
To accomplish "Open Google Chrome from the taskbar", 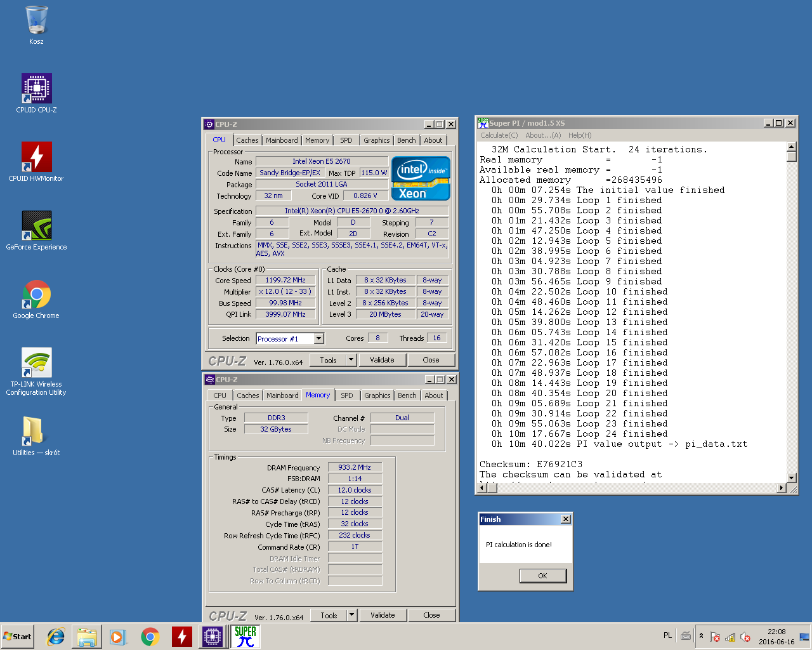I will [x=150, y=637].
